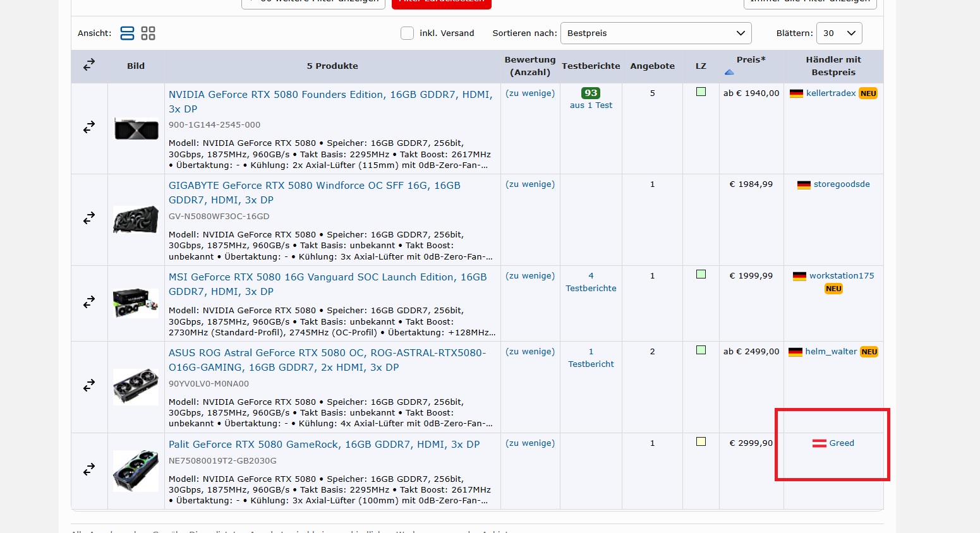980x533 pixels.
Task: Click price '€ 1999,99'
Action: 751,276
